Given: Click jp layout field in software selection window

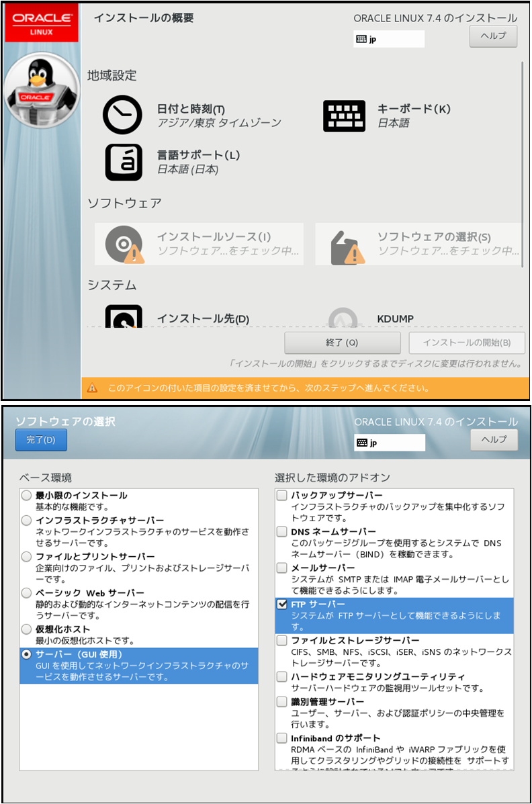Looking at the screenshot, I should click(390, 443).
